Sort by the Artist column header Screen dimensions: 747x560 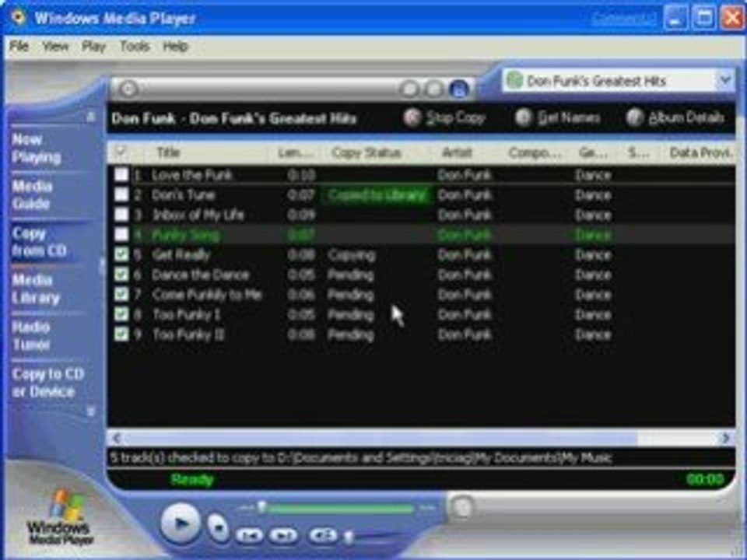[457, 152]
